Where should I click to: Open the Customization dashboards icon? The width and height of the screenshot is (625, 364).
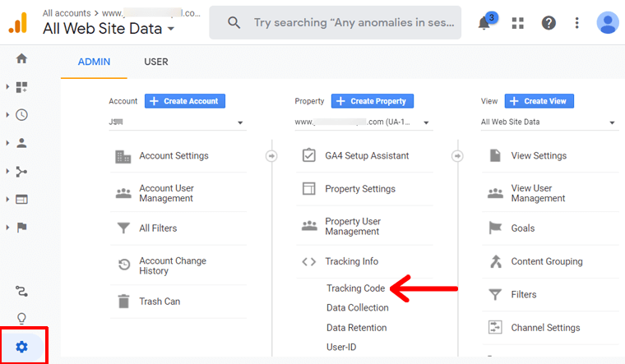[x=21, y=87]
